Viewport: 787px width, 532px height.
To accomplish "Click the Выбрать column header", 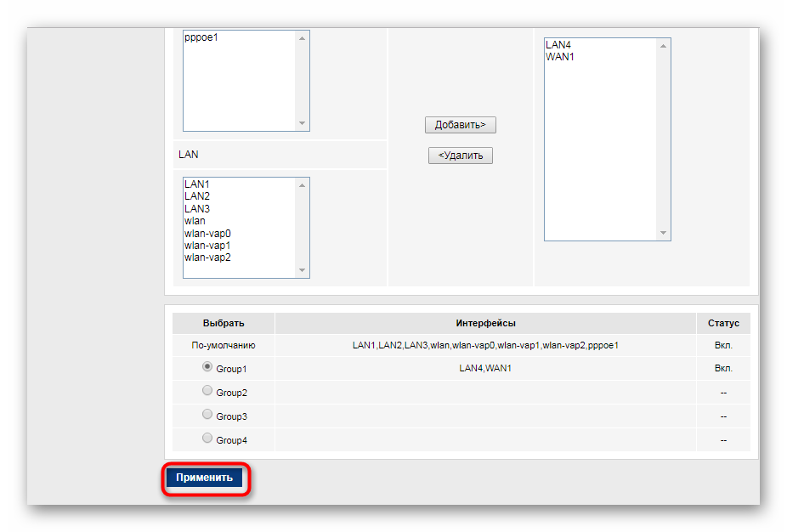I will point(224,323).
